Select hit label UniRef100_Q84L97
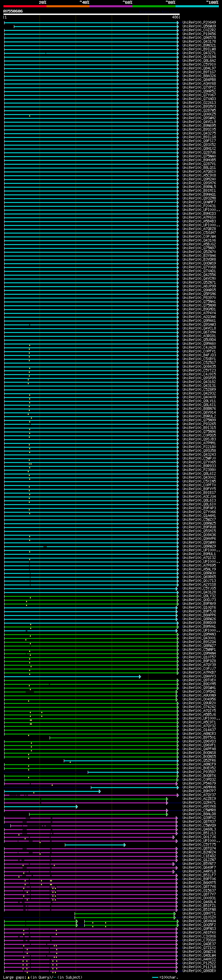222x980 pixels. 199,68
